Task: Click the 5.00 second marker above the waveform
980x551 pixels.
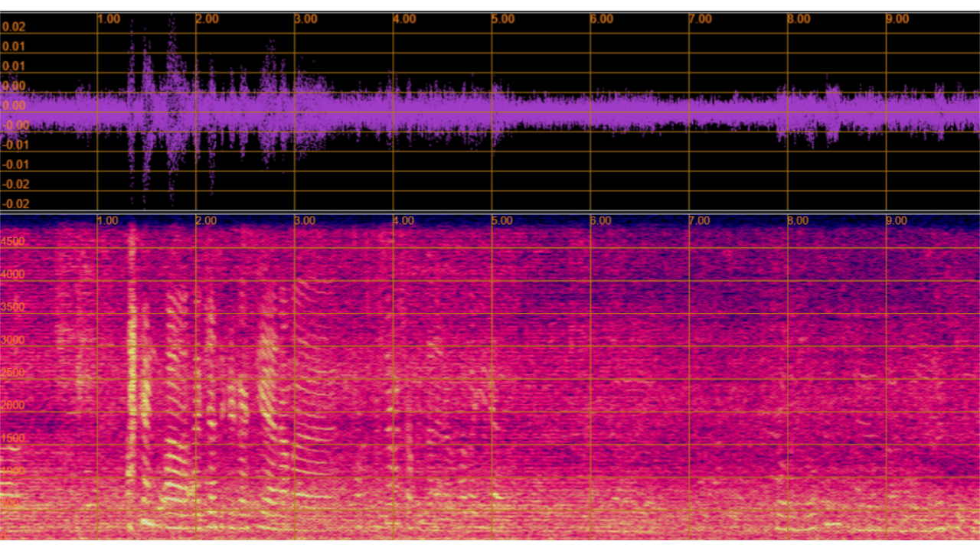Action: coord(503,19)
